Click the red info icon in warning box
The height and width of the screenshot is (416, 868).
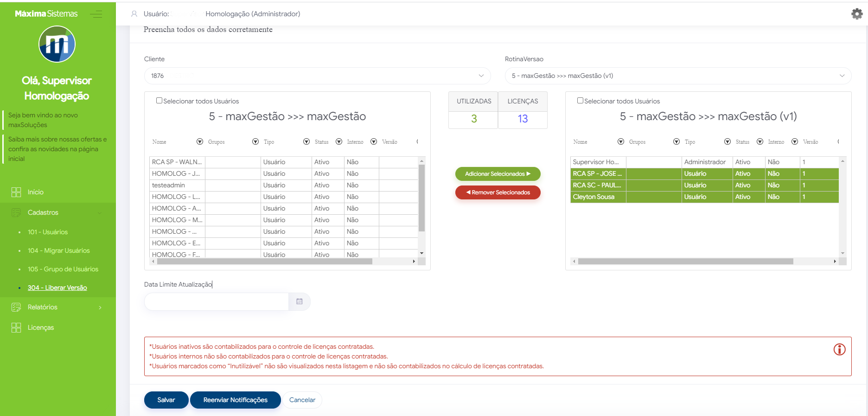point(839,349)
